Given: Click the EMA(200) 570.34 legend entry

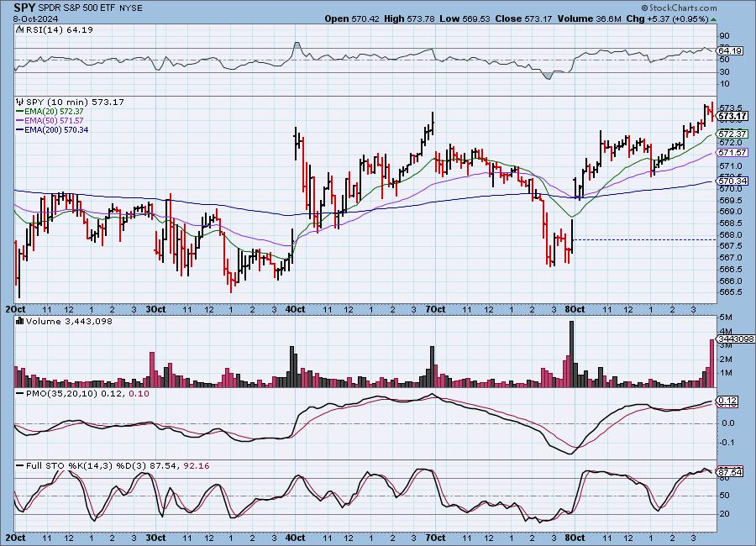Looking at the screenshot, I should click(x=52, y=129).
